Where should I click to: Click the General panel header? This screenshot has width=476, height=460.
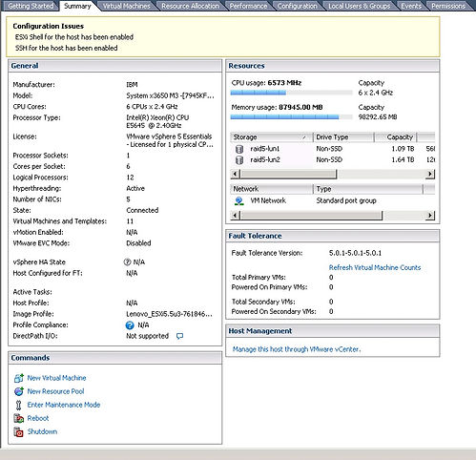pyautogui.click(x=115, y=66)
